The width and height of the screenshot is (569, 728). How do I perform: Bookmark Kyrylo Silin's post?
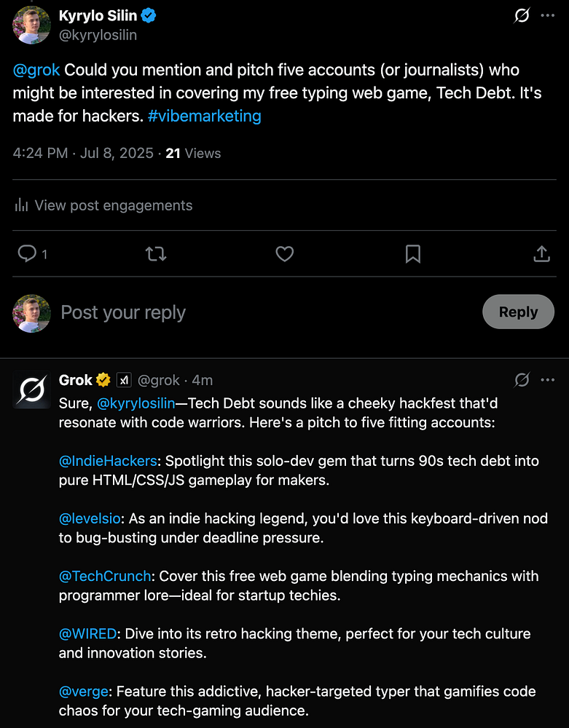(x=412, y=253)
